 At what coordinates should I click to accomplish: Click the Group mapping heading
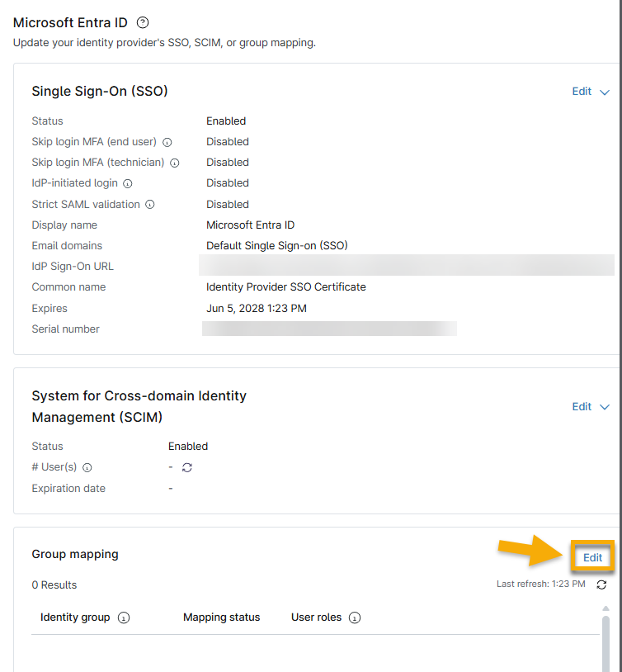(x=75, y=554)
